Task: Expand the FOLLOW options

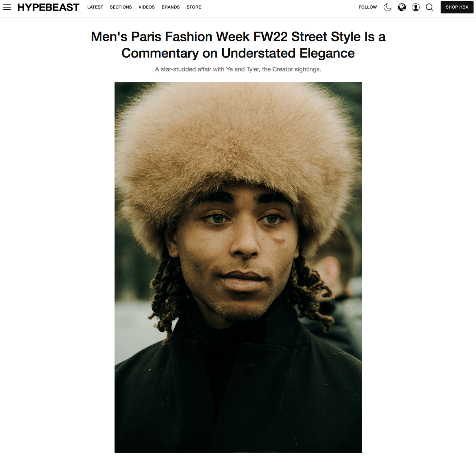Action: click(368, 7)
